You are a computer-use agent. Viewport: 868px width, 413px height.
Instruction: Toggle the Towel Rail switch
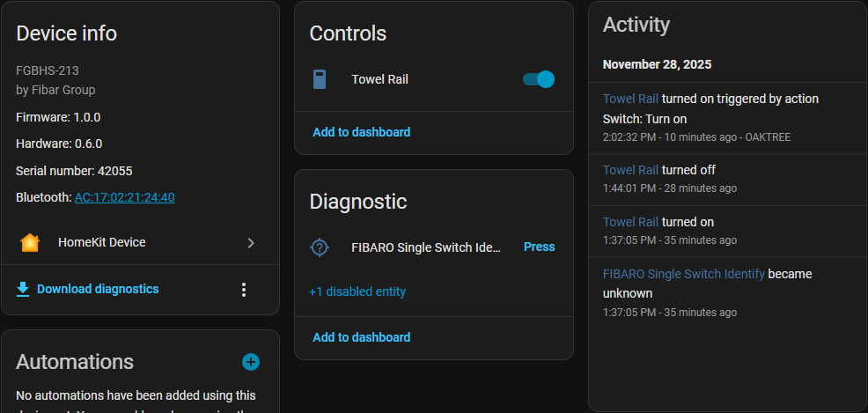[538, 79]
